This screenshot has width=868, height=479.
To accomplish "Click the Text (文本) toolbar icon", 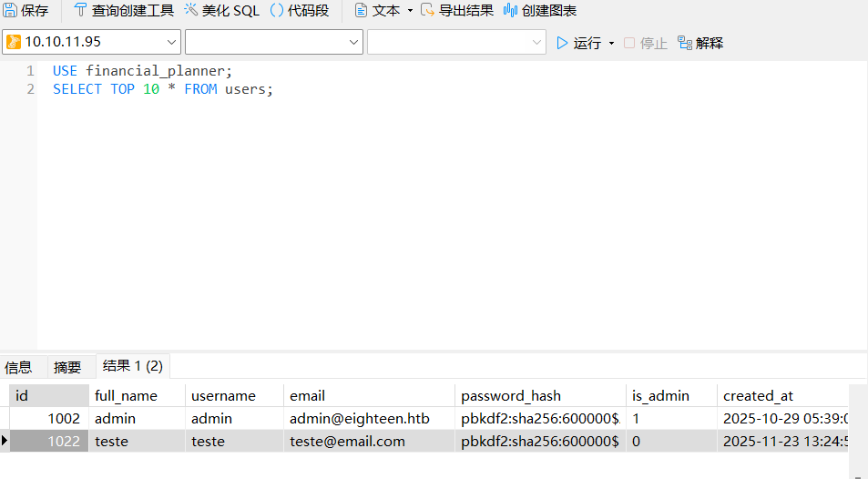I will pos(362,11).
